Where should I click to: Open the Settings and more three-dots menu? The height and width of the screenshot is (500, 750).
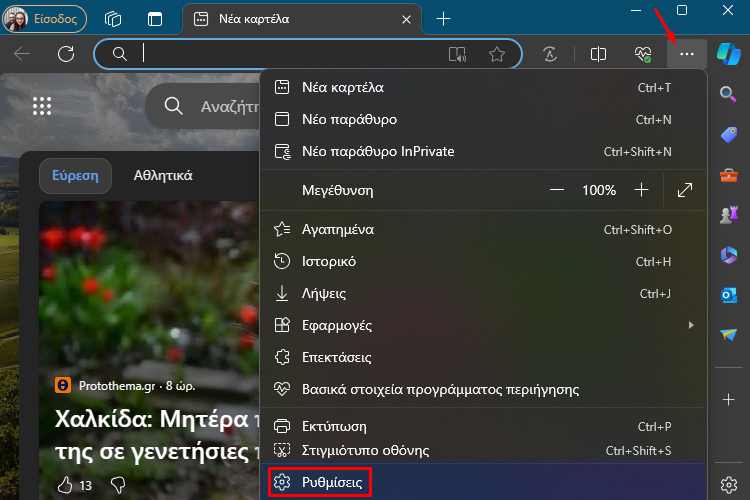point(686,54)
